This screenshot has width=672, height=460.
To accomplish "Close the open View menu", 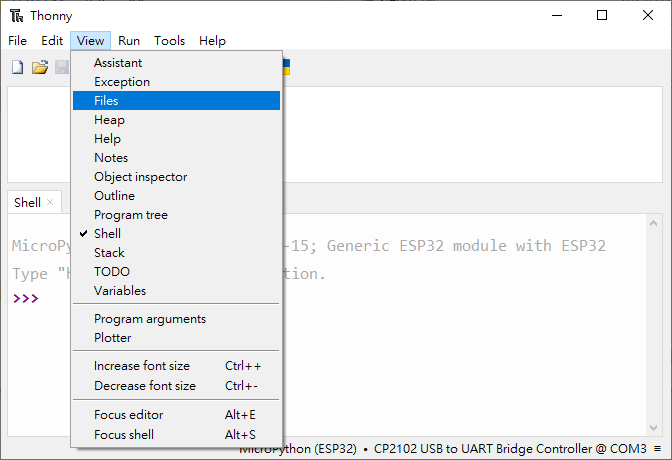I will click(x=90, y=41).
